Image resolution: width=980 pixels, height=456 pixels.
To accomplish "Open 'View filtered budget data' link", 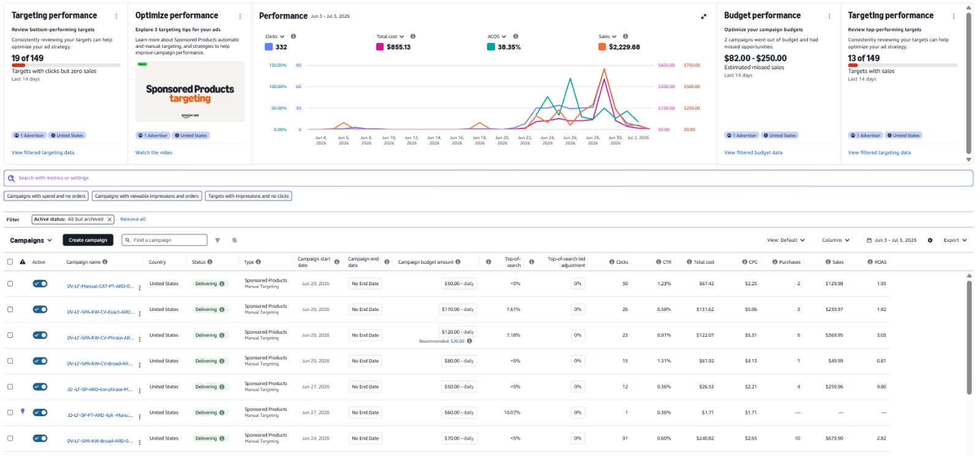I will (753, 153).
